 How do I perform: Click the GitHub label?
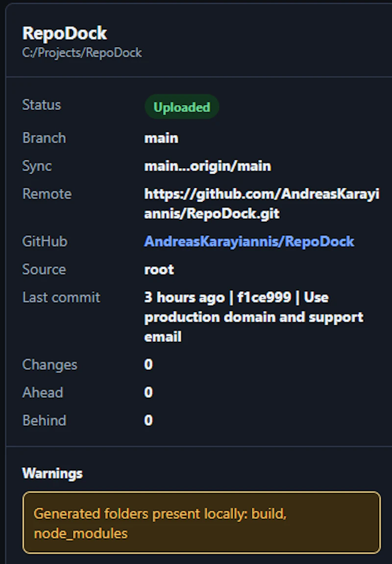pos(45,241)
